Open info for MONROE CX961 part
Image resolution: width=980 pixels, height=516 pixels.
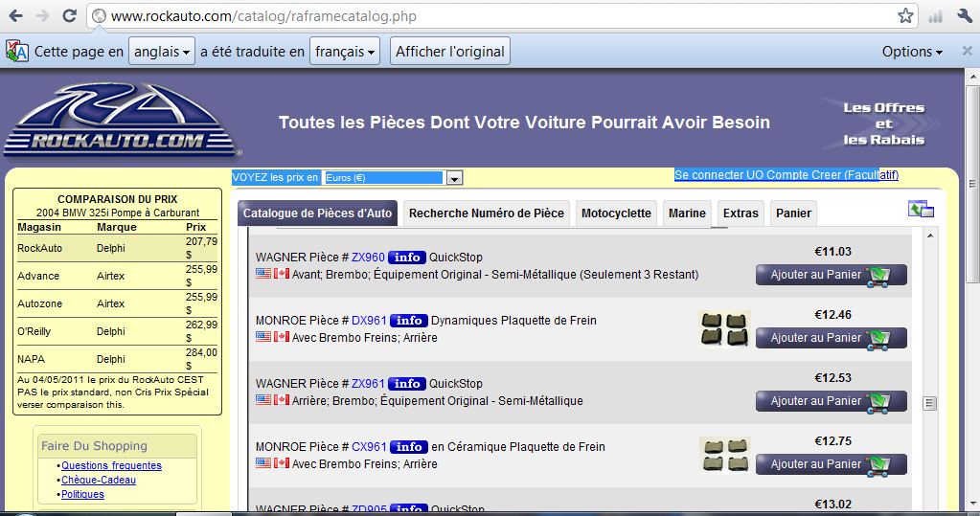409,447
